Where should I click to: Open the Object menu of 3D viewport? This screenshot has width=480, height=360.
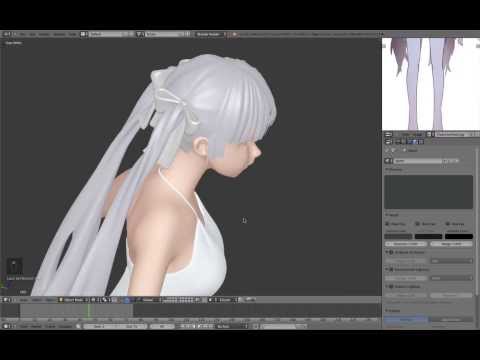(x=50, y=300)
